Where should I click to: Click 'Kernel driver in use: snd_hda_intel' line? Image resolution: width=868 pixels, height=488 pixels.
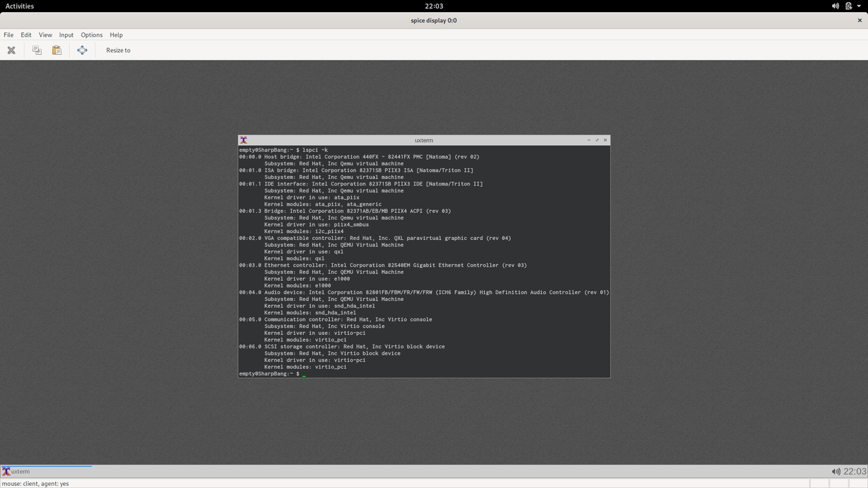(319, 306)
